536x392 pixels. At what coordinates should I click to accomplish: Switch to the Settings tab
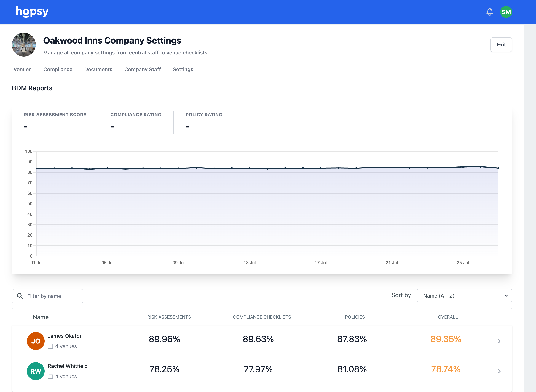click(183, 69)
